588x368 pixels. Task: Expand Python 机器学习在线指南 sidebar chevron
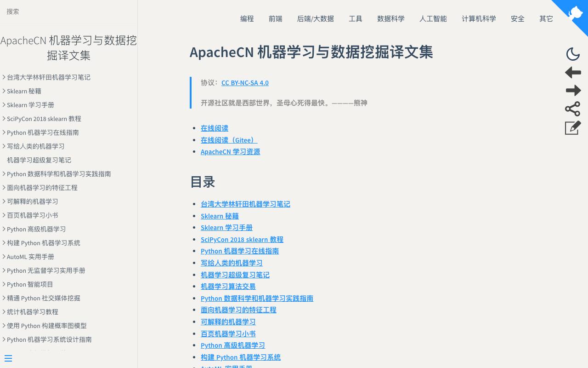pos(4,132)
